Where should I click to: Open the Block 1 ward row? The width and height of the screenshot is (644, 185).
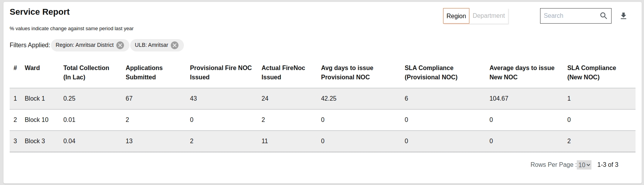click(35, 99)
